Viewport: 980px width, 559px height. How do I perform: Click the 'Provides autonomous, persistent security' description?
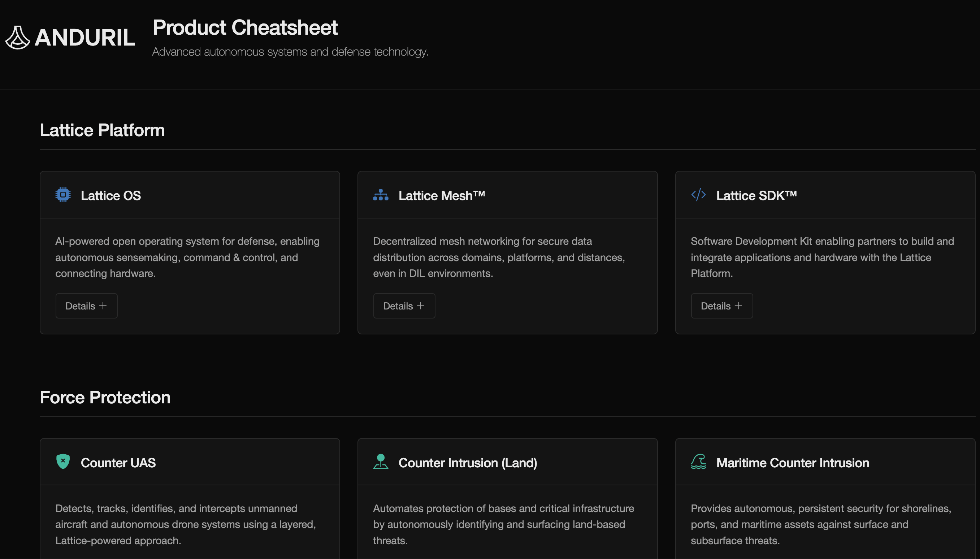pos(821,524)
